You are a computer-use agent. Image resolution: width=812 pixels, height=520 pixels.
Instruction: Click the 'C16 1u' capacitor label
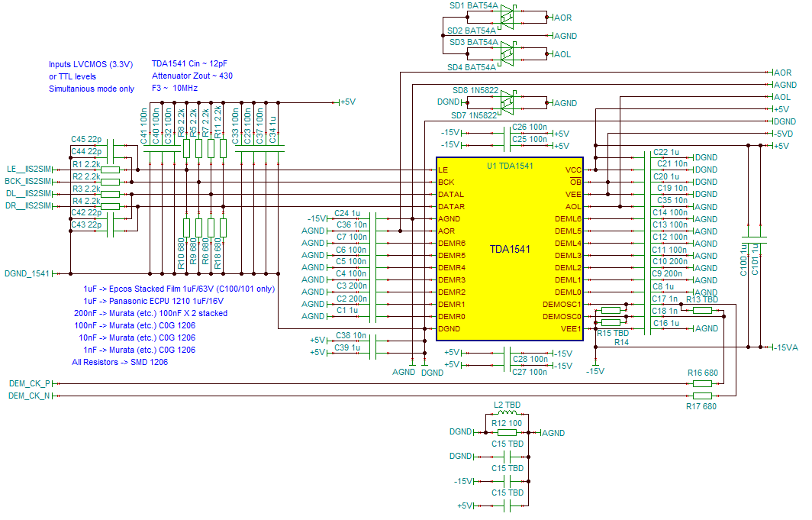click(666, 323)
